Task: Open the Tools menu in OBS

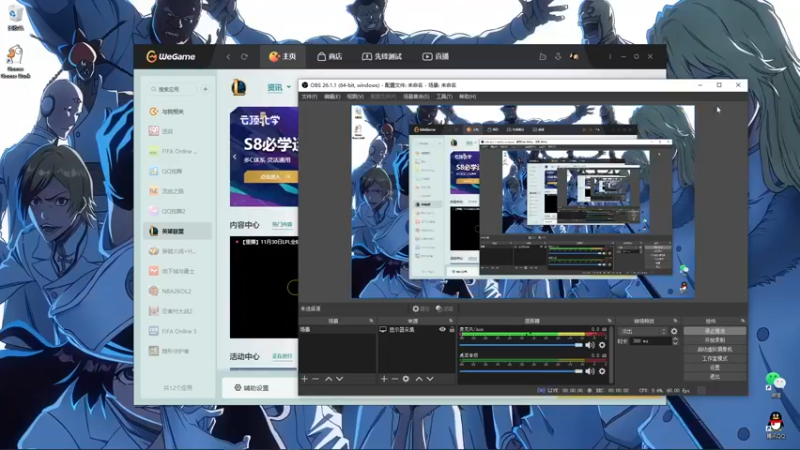Action: pos(444,96)
